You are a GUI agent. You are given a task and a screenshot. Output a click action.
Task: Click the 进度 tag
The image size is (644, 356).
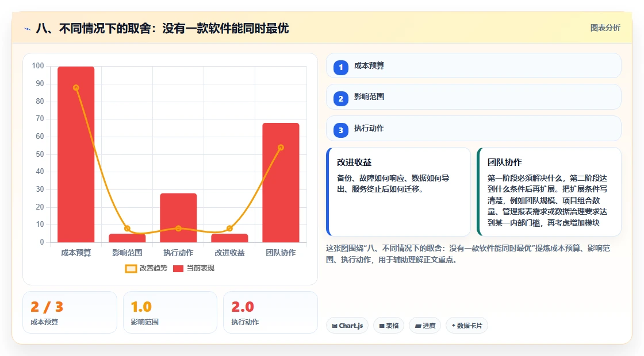coord(425,326)
